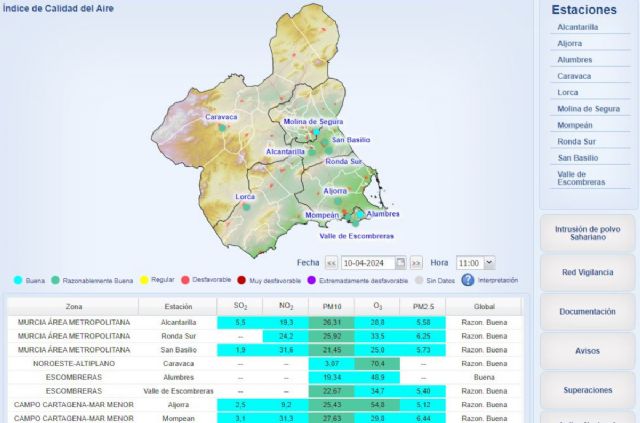
Task: Click the Interpretación help question-mark icon
Action: click(x=467, y=280)
